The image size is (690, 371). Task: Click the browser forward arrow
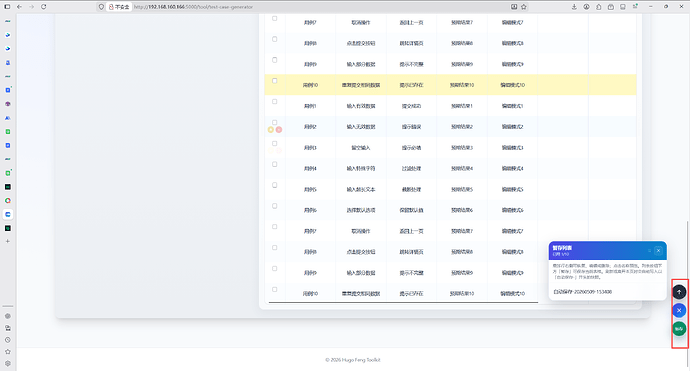(x=32, y=7)
